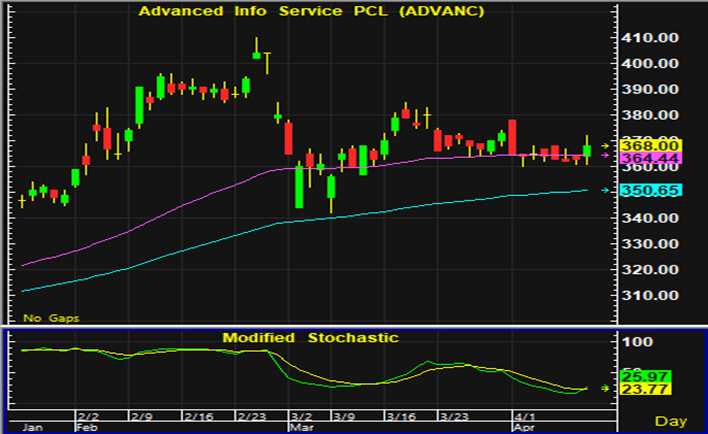Click the 3/16 date on time axis

coord(400,415)
